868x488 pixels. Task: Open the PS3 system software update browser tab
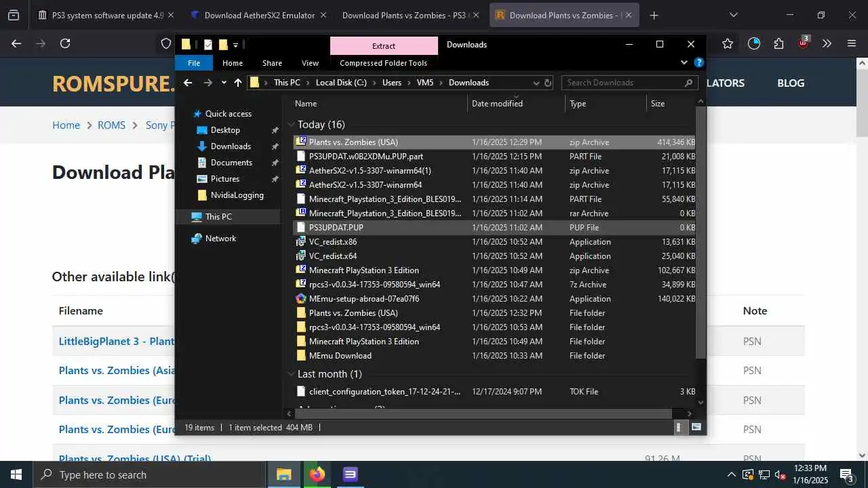pos(106,15)
